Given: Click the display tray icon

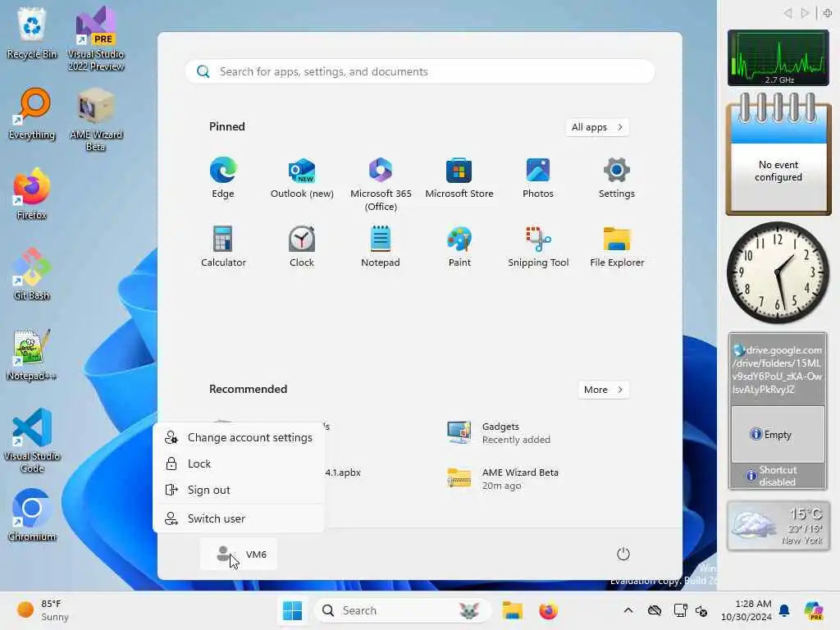Looking at the screenshot, I should pyautogui.click(x=680, y=610).
